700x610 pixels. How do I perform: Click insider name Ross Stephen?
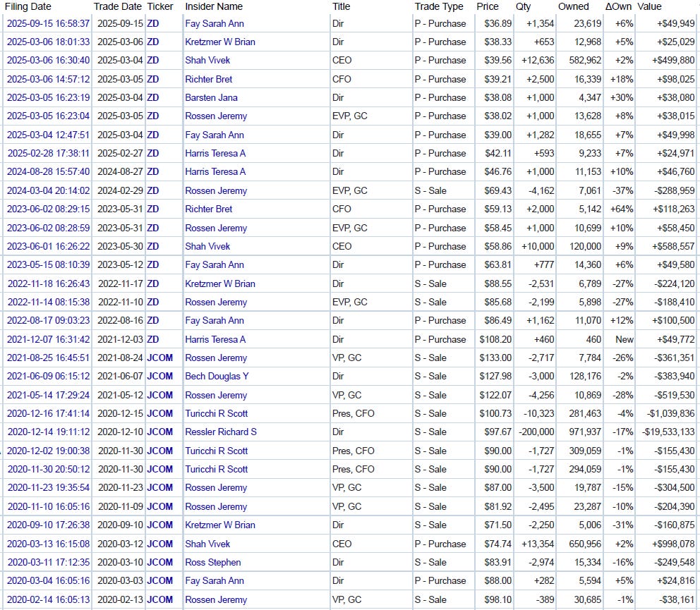(213, 562)
